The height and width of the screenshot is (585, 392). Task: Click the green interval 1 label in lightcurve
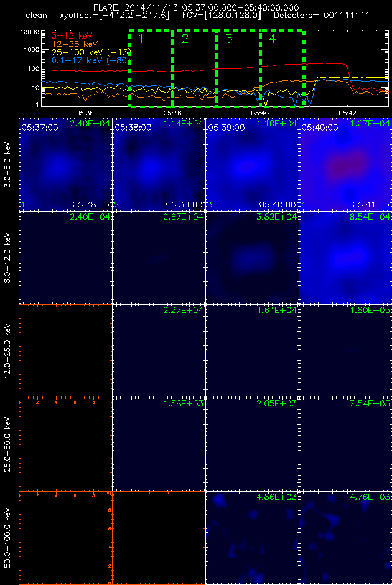[x=141, y=39]
